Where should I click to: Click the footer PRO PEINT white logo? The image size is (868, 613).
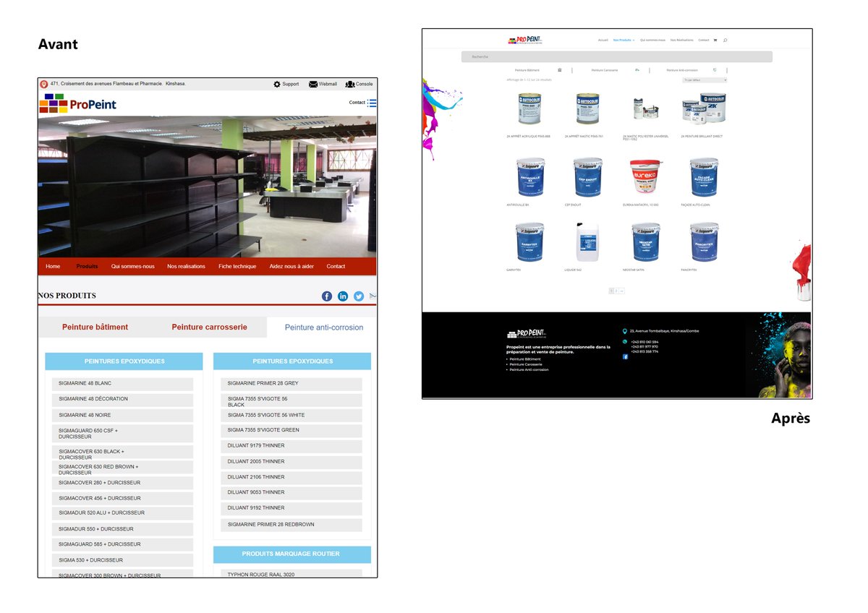pos(527,334)
